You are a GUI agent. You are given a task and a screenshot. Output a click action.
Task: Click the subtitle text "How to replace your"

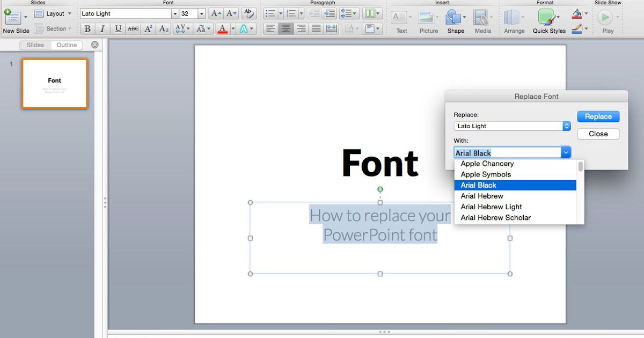tap(380, 216)
